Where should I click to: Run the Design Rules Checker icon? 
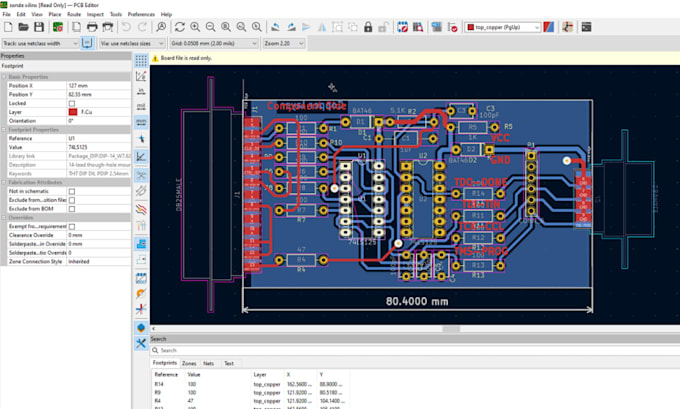452,27
